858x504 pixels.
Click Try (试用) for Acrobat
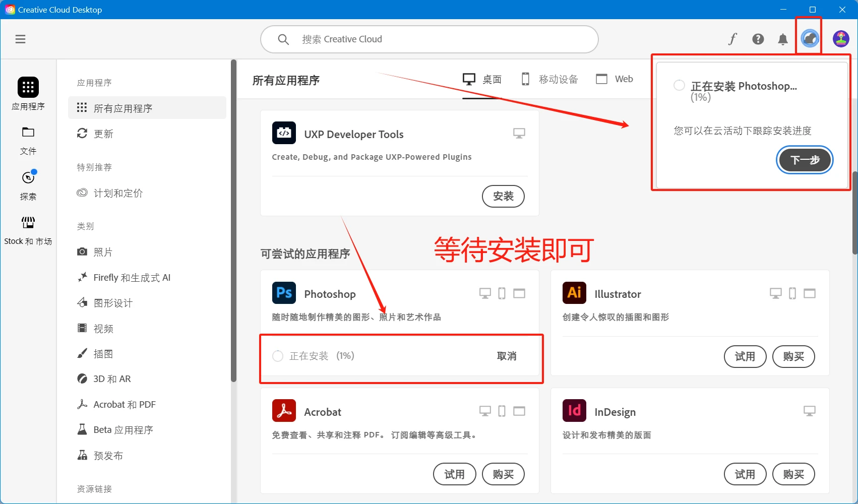[455, 474]
